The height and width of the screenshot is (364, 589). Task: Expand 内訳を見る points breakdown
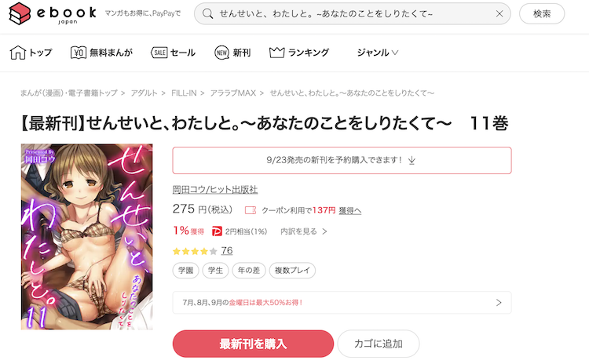(303, 231)
